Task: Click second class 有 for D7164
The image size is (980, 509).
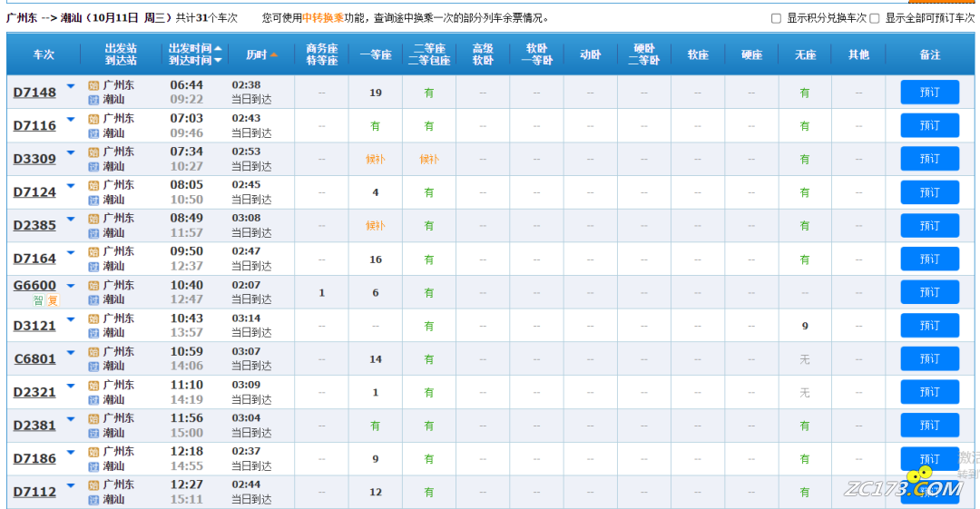Action: (x=428, y=259)
